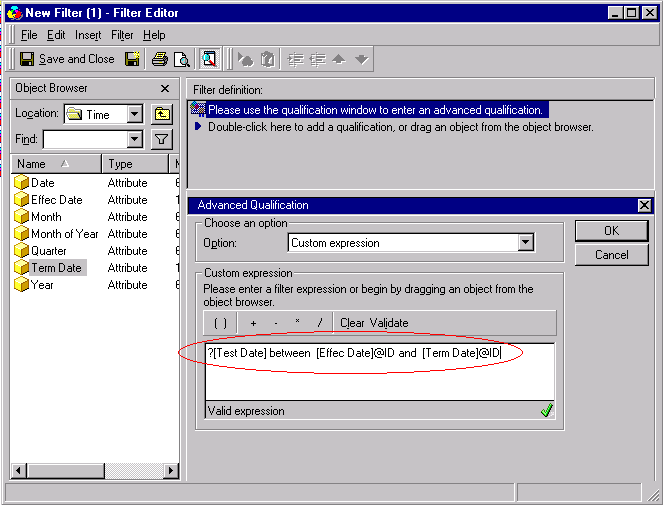Click the multiply asterisk operator button
Image resolution: width=663 pixels, height=505 pixels.
tap(298, 322)
